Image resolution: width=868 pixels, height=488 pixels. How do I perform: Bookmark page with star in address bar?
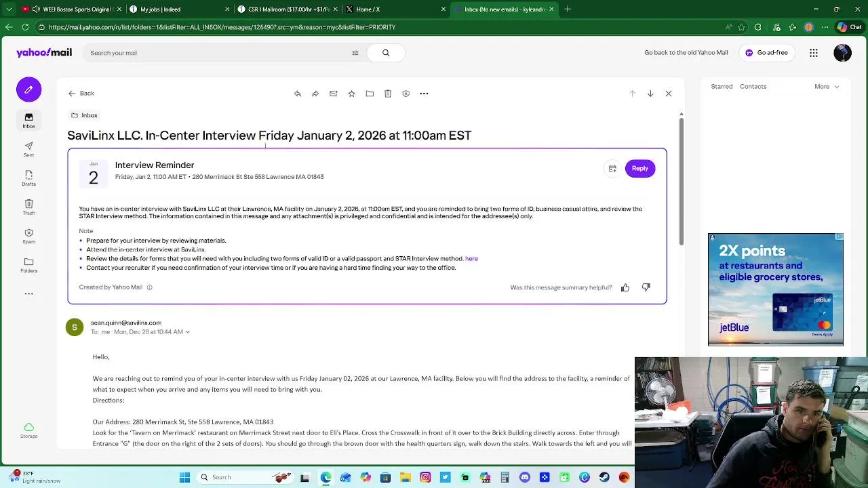click(x=742, y=27)
